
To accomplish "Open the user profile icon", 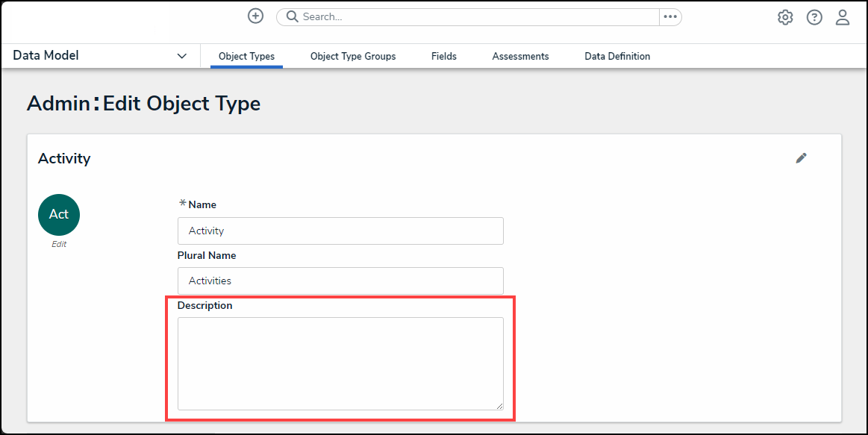I will tap(842, 17).
